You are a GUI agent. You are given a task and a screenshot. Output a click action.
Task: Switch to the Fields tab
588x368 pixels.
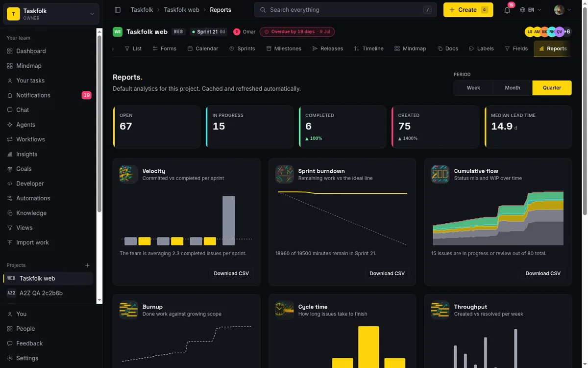pos(516,49)
